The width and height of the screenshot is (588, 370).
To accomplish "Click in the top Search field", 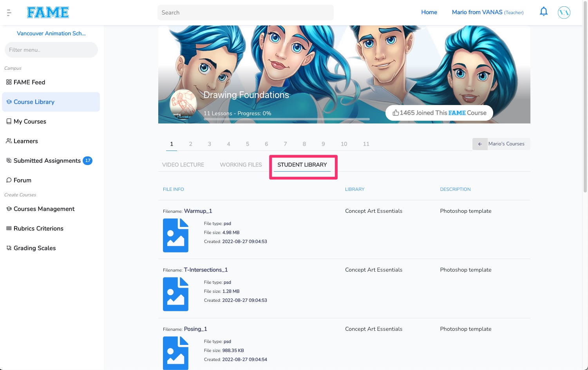I will [246, 13].
